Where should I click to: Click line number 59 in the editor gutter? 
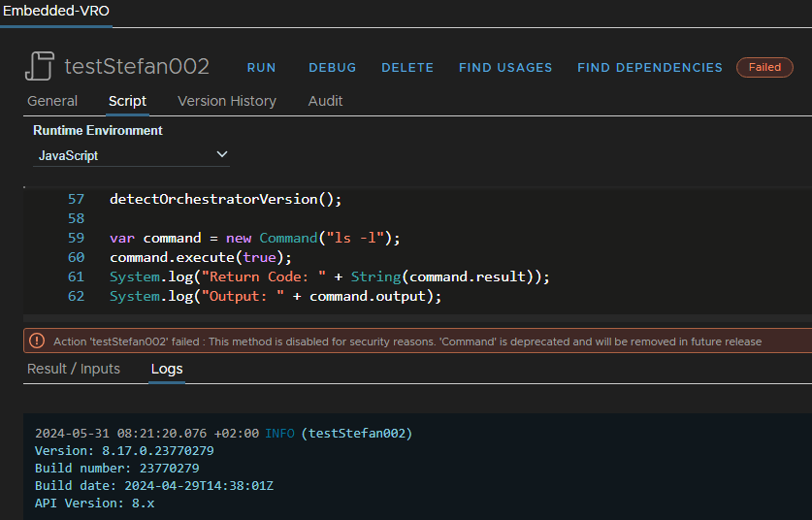[x=77, y=238]
